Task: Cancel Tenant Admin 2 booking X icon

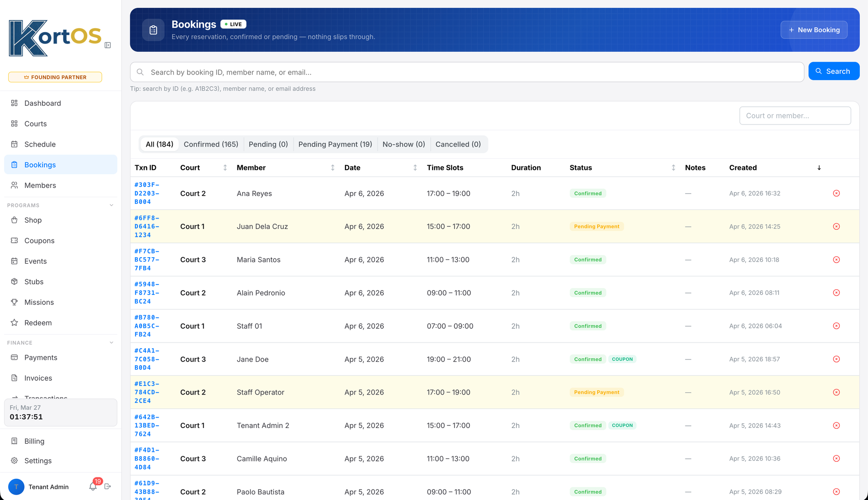Action: [x=836, y=425]
